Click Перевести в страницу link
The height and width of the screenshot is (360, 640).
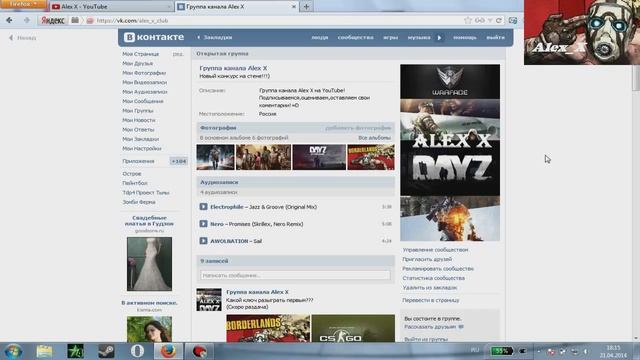click(431, 300)
